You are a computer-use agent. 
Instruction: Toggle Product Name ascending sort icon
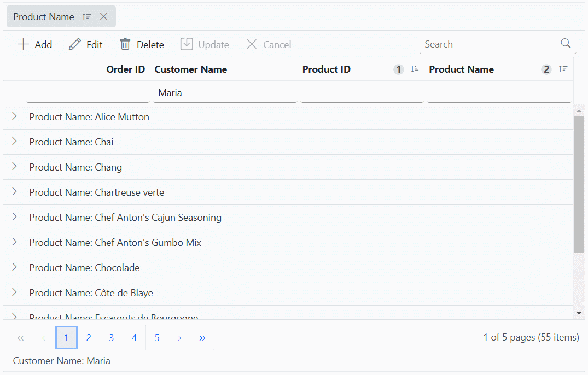click(562, 69)
